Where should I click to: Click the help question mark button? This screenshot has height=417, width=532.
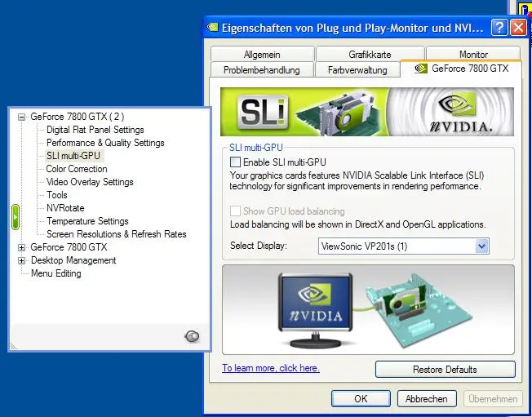tap(499, 27)
